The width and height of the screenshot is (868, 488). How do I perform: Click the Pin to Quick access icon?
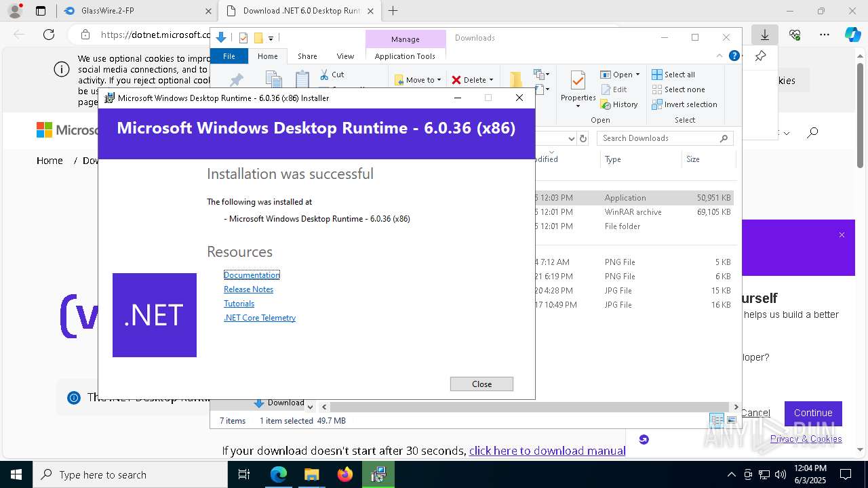[236, 81]
